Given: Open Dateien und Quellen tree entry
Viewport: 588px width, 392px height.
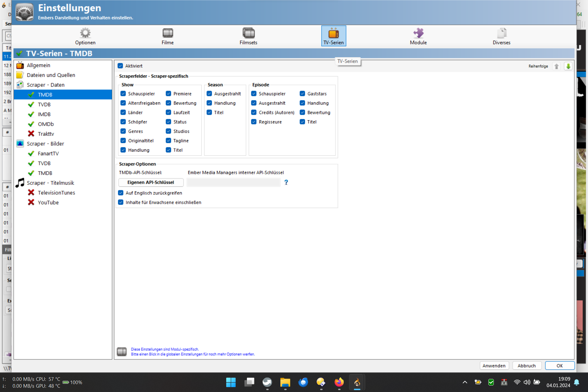Looking at the screenshot, I should pos(51,75).
